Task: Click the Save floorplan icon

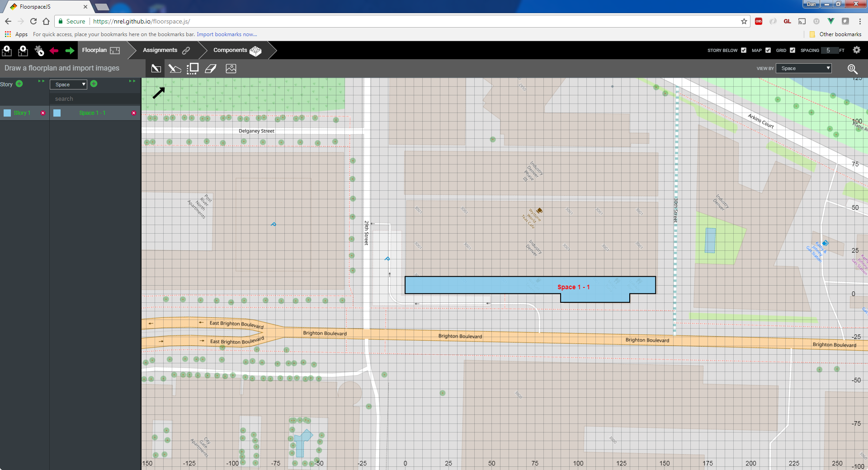Action: point(23,51)
